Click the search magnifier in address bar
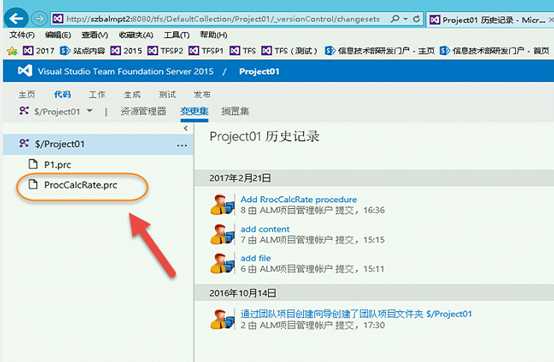The image size is (554, 362). coord(395,19)
